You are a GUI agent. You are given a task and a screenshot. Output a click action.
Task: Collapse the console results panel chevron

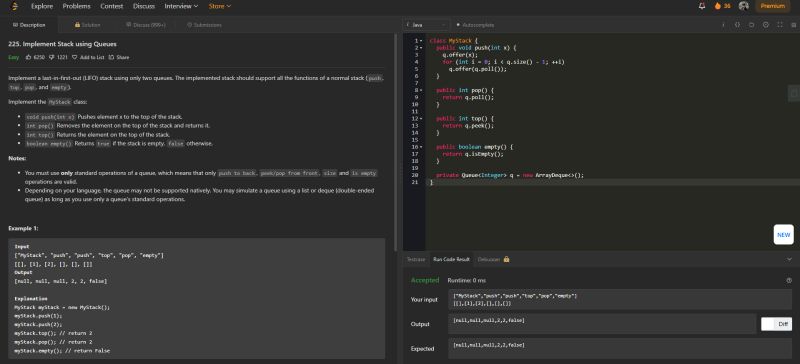[x=789, y=259]
